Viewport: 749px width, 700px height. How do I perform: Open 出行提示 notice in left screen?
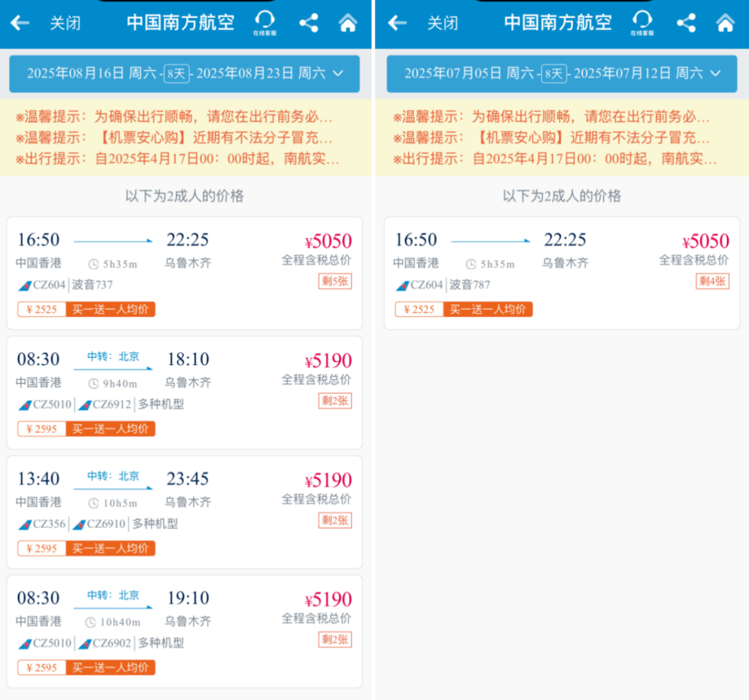pos(178,158)
